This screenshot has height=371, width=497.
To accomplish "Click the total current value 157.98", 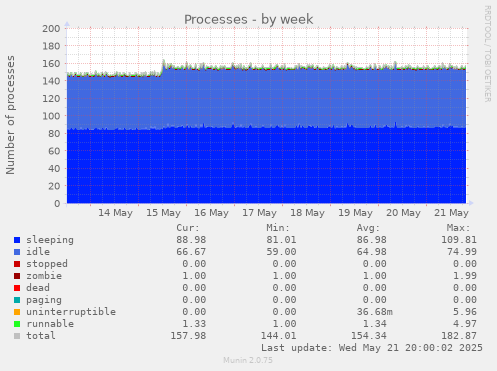I will [188, 336].
